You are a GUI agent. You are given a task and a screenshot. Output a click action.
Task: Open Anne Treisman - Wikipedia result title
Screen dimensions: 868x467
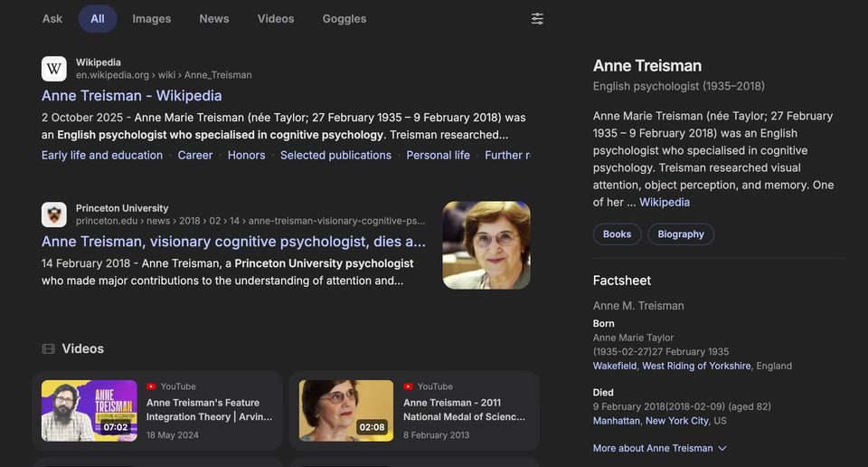coord(132,95)
